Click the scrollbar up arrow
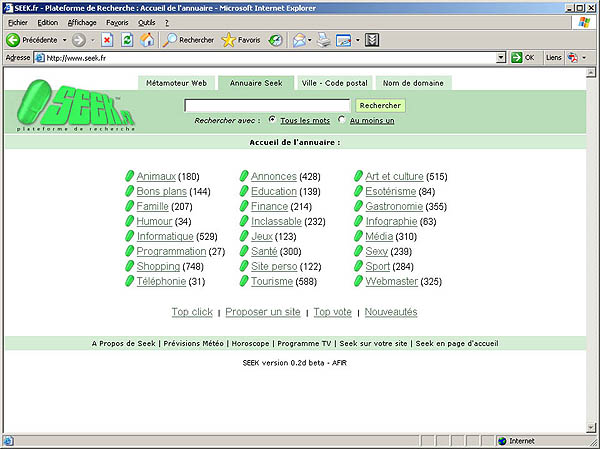The image size is (600, 449). pyautogui.click(x=591, y=72)
